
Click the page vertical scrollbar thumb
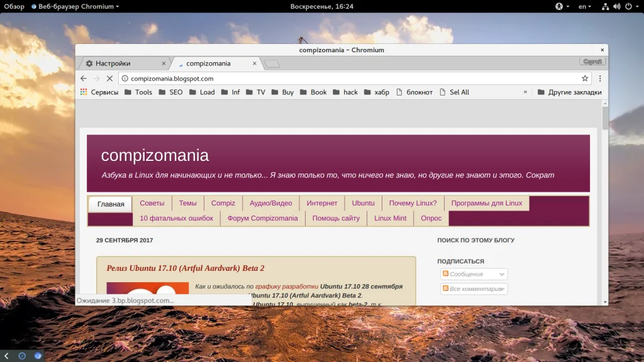point(605,118)
